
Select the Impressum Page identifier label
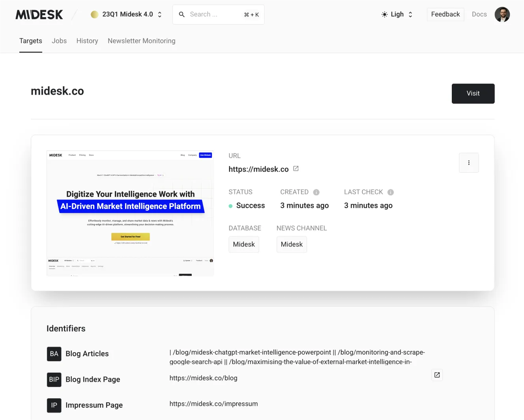click(94, 405)
